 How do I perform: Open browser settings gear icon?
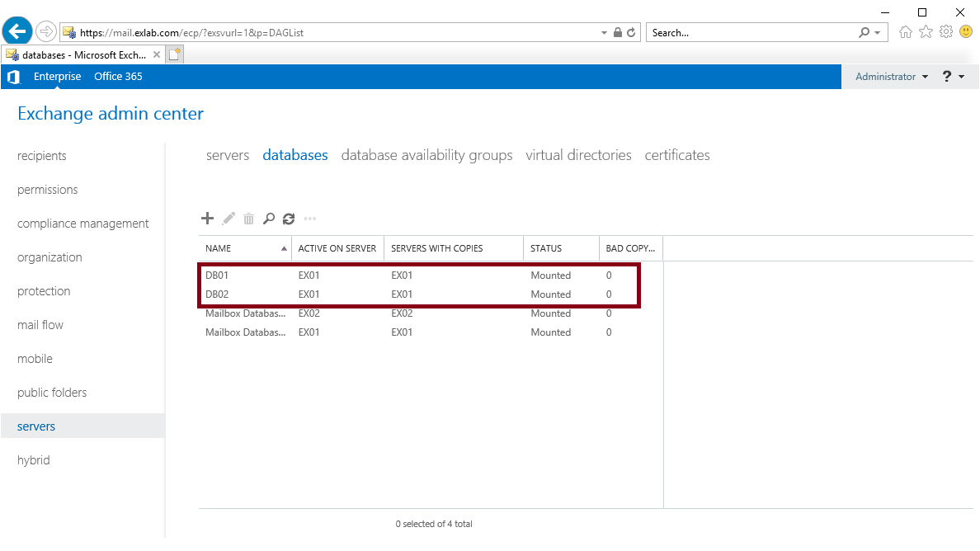coord(946,32)
